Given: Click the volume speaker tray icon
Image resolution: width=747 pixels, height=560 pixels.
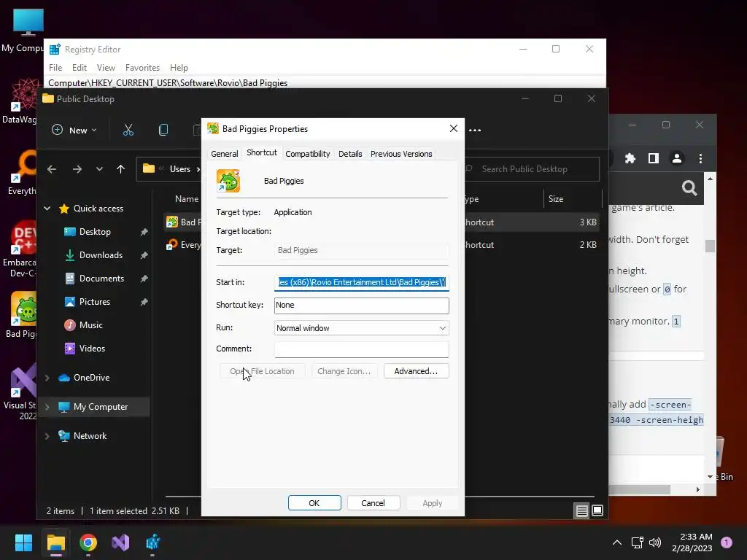Looking at the screenshot, I should coord(655,542).
